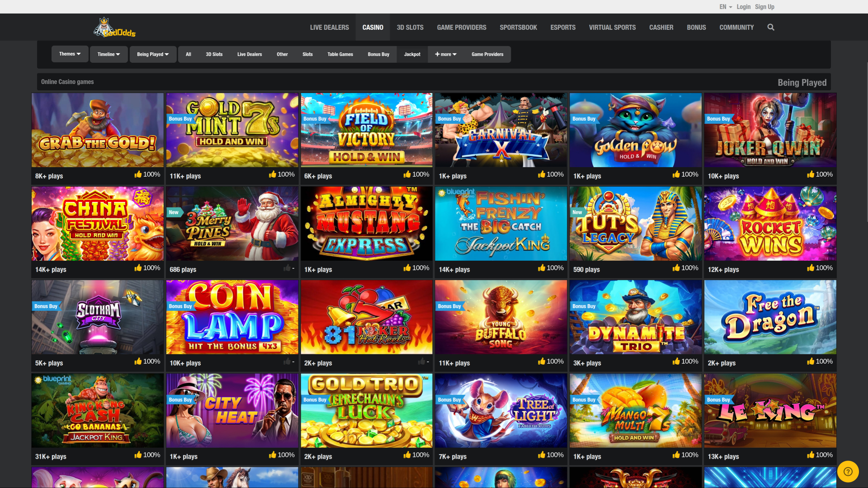The image size is (868, 488).
Task: Click the Login link
Action: coord(743,7)
